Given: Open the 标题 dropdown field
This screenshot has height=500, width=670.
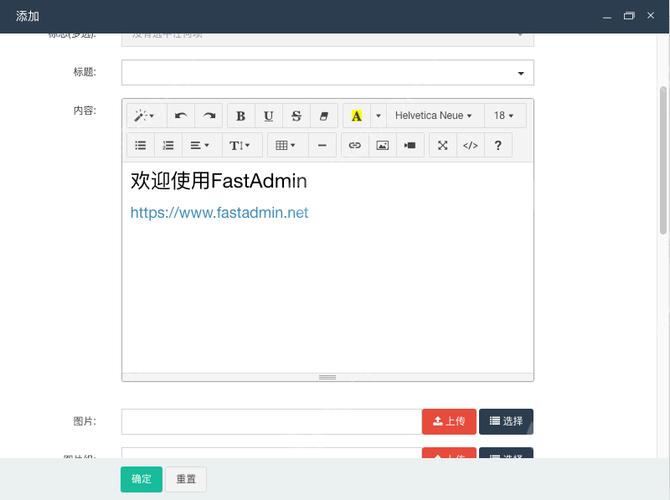Looking at the screenshot, I should click(x=328, y=73).
